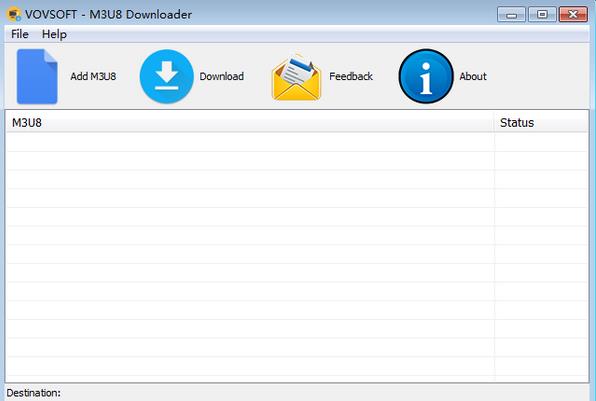Open the File menu
Viewport: 596px width, 401px height.
pyautogui.click(x=20, y=34)
